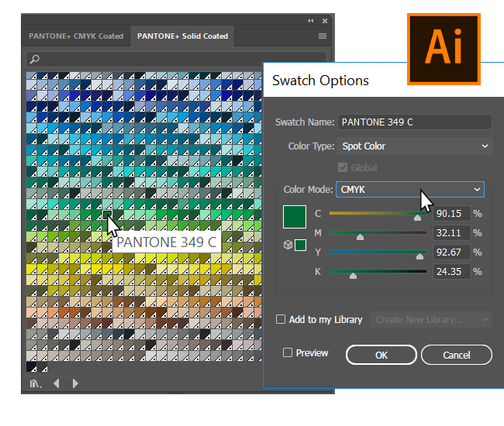Screen dimensions: 504x426
Task: Load the previous swatch library
Action: click(57, 383)
